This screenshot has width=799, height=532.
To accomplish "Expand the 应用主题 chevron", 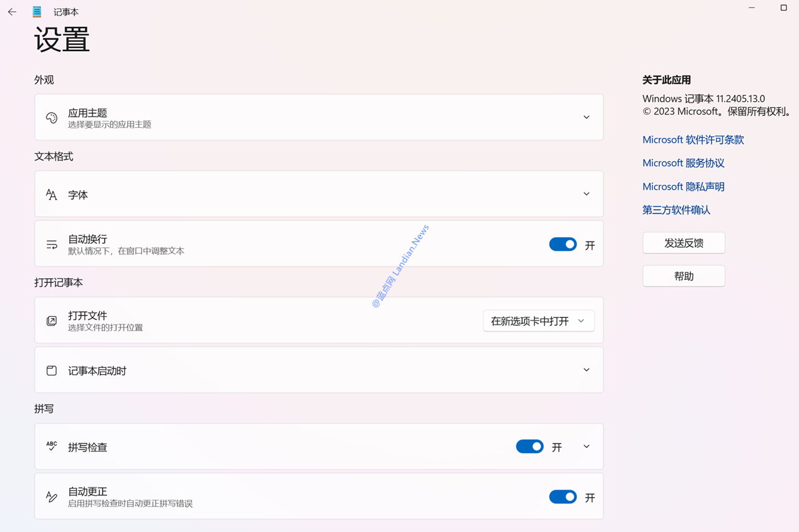I will coord(586,117).
